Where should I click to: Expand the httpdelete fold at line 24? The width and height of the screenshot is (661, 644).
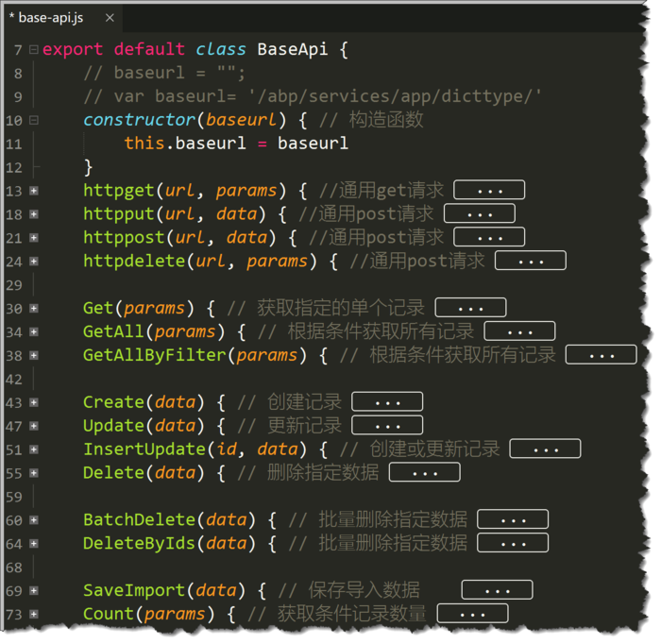click(x=34, y=262)
